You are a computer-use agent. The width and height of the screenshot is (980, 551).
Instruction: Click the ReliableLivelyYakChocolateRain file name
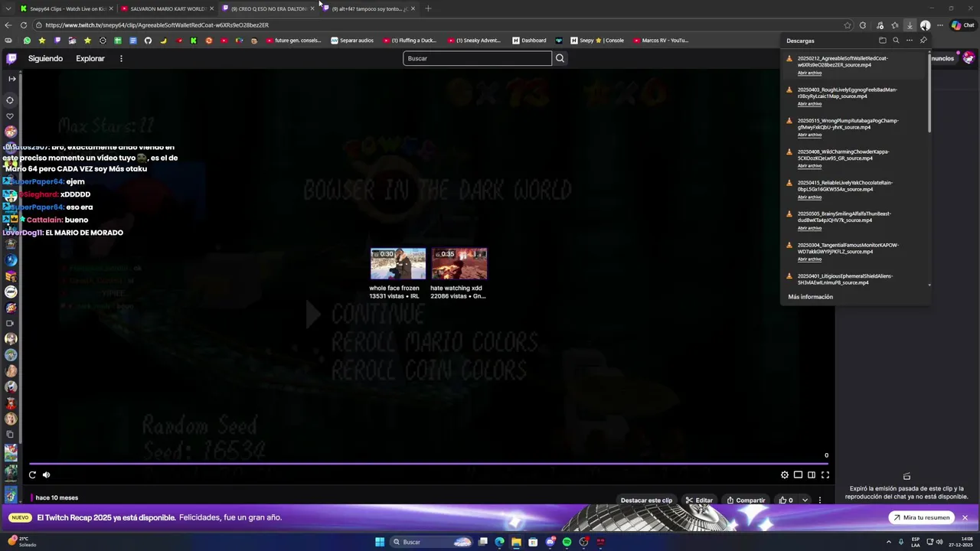click(x=844, y=186)
